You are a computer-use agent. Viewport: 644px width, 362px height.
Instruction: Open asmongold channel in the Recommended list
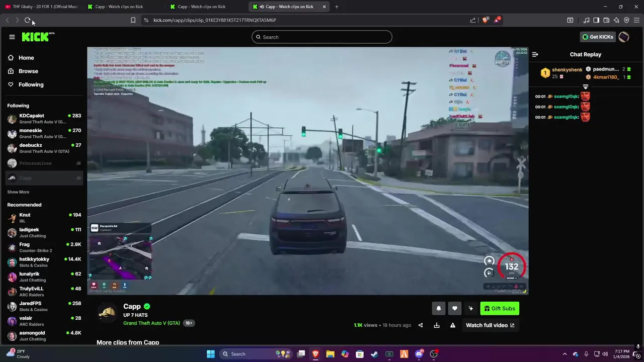(44, 336)
